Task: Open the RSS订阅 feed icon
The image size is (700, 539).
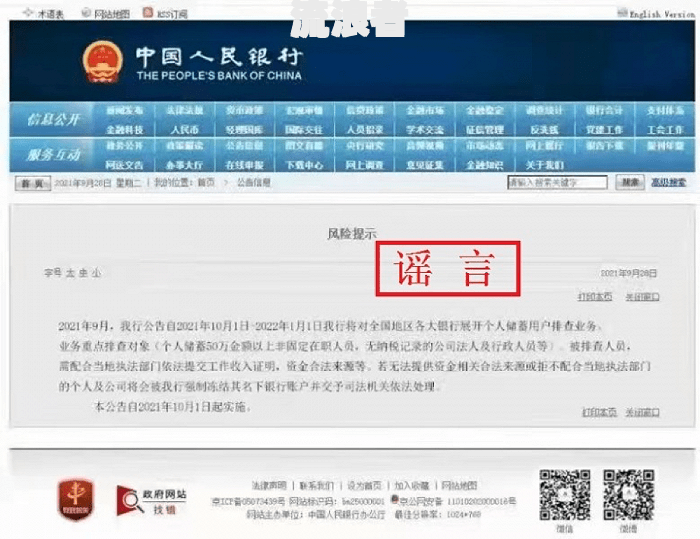Action: [148, 13]
